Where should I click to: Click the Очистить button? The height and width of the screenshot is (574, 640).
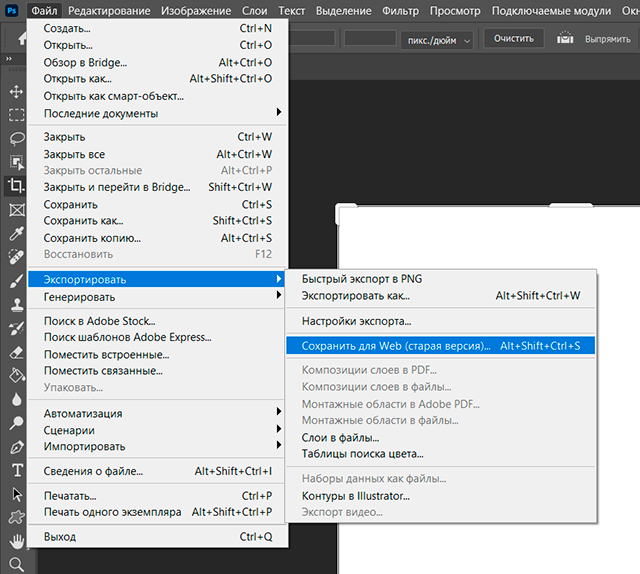coord(514,39)
